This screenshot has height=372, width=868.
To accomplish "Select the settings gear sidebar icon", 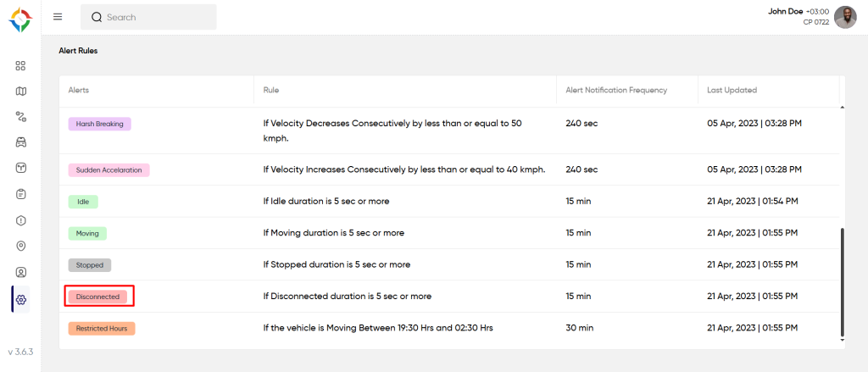I will pyautogui.click(x=21, y=299).
